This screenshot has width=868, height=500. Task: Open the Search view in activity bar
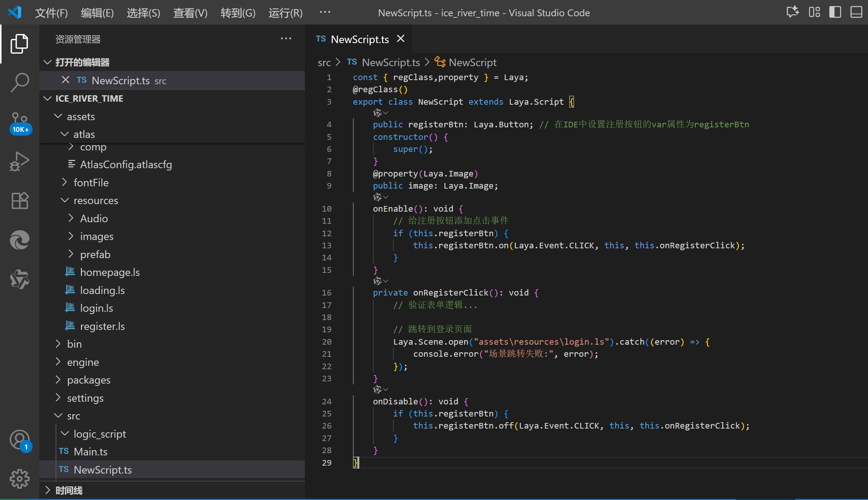20,82
